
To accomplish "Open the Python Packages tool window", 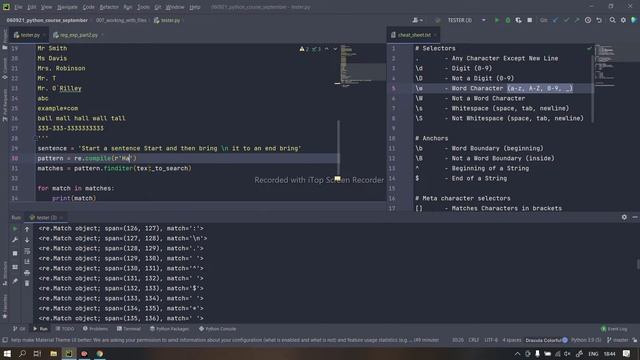I will [x=169, y=329].
